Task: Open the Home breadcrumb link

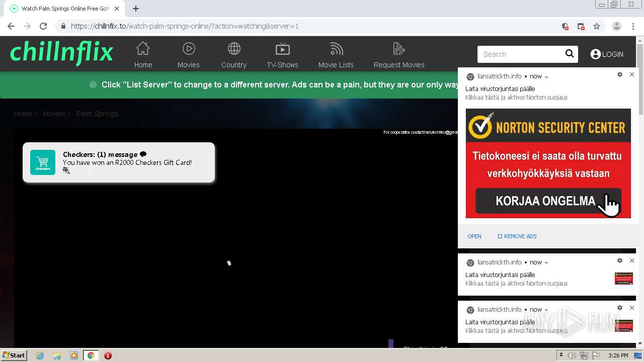Action: click(x=23, y=114)
